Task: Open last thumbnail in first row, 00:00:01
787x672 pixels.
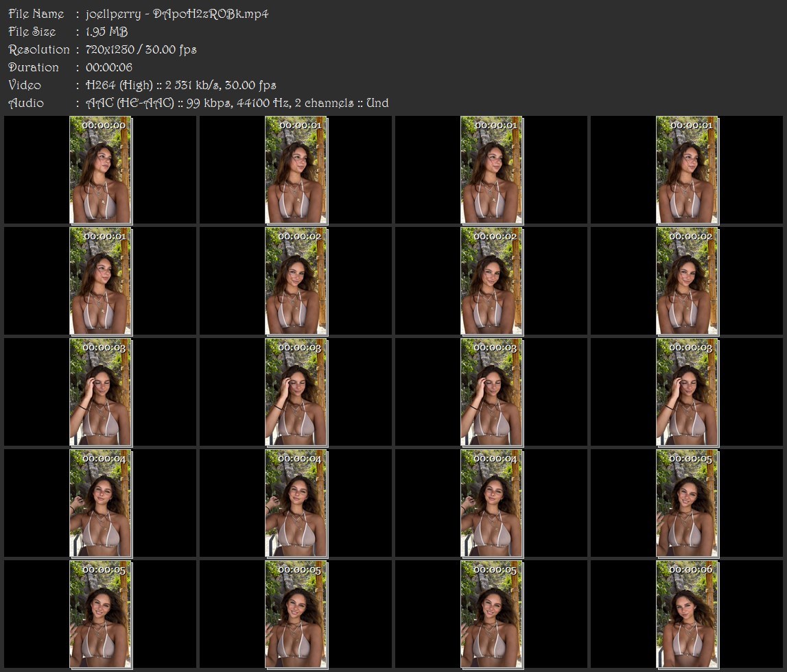Action: pyautogui.click(x=687, y=170)
